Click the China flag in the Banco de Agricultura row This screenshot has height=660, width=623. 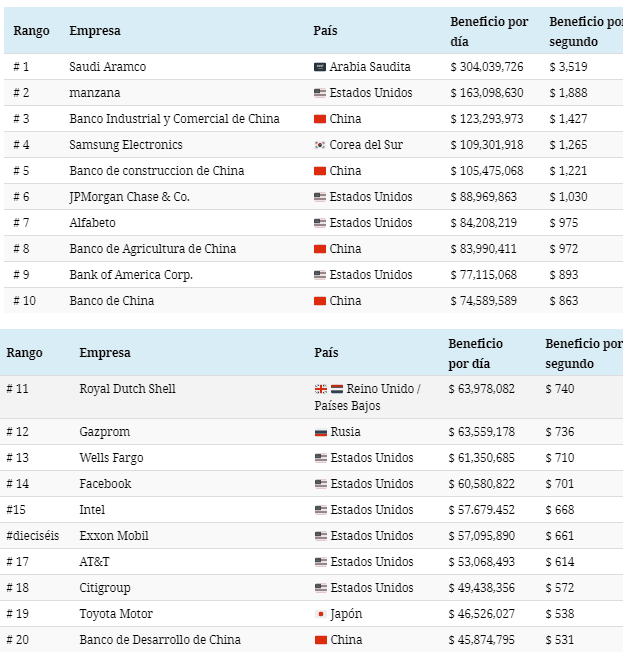(320, 249)
